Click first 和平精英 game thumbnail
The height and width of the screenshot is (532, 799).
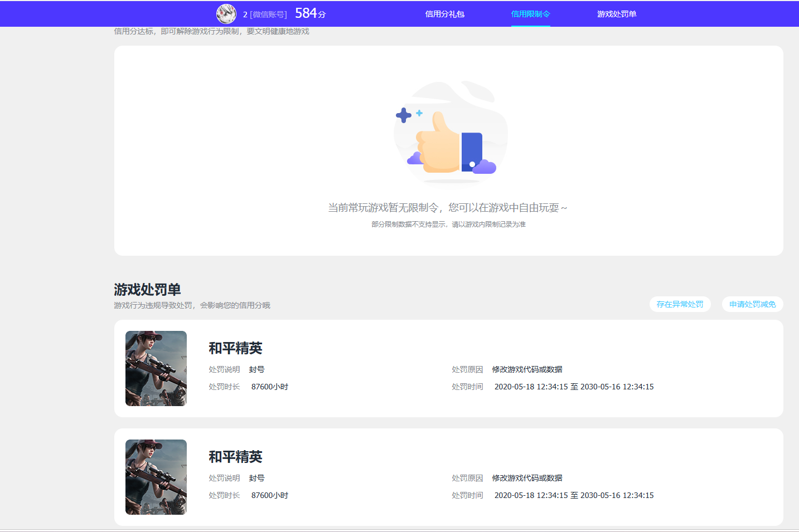(156, 368)
